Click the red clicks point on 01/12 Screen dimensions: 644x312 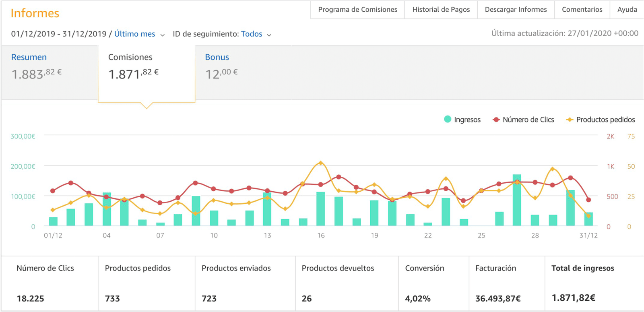[53, 191]
